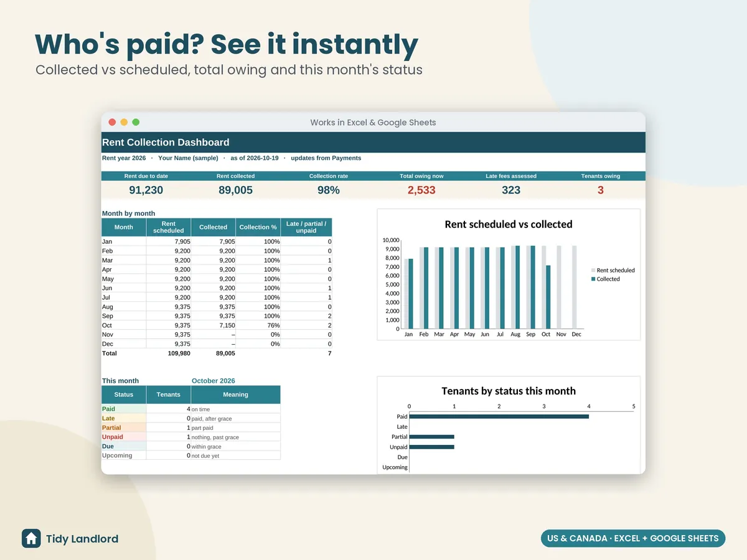Click the Rent scheduled vs collected chart title
This screenshot has width=747, height=560.
509,224
